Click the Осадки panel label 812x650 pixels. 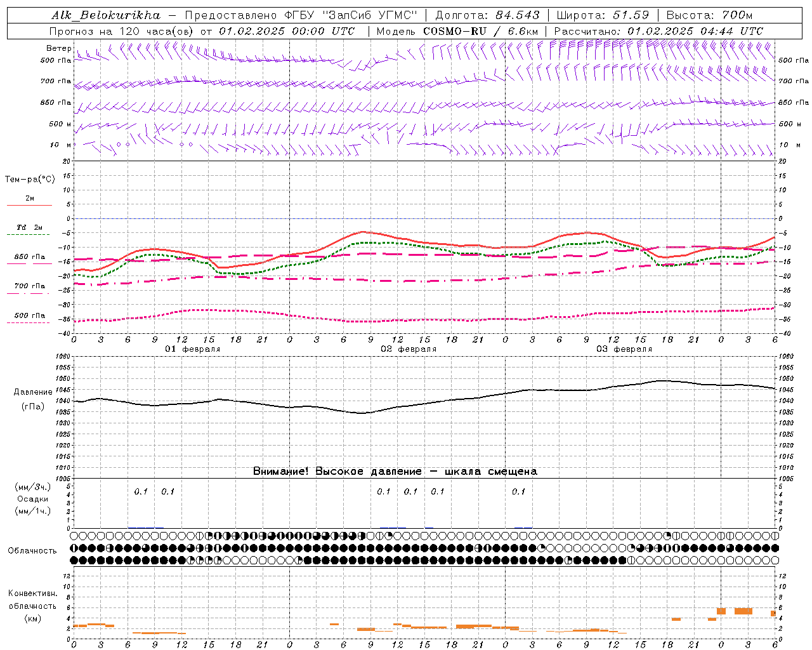(x=33, y=499)
